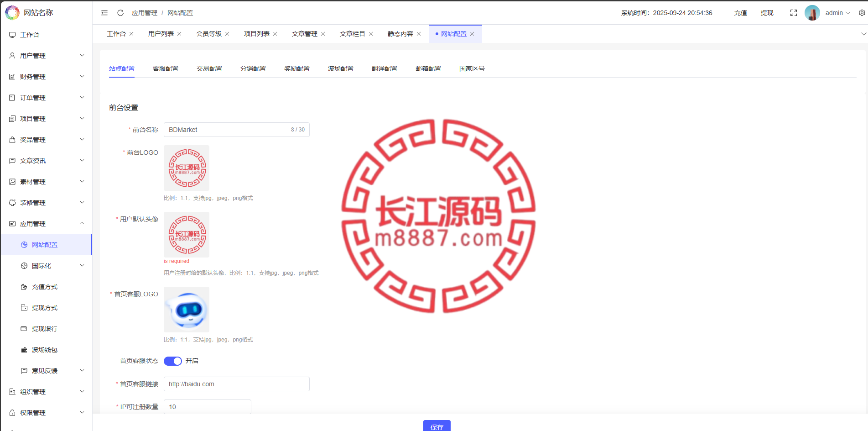Viewport: 868px width, 431px height.
Task: Click the admin avatar picture
Action: 812,13
